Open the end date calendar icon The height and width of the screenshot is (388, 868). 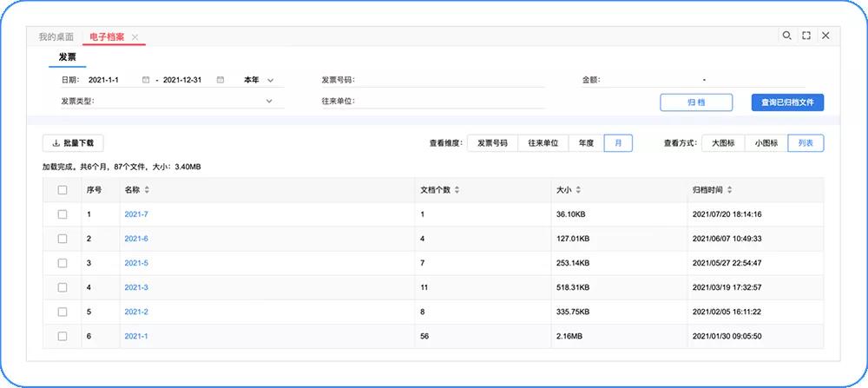tap(220, 80)
